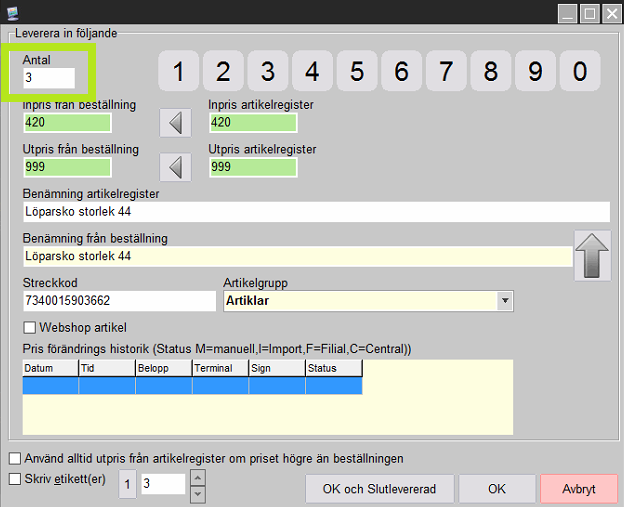This screenshot has width=624, height=507.
Task: Click the Belopp column header
Action: [x=163, y=368]
